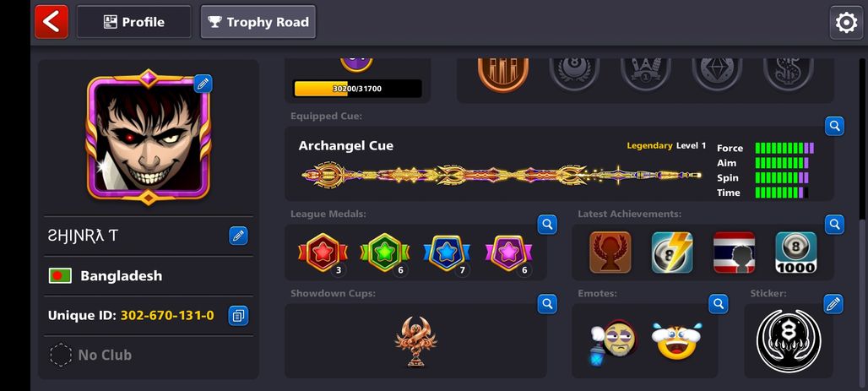Go back with the red arrow button

pos(52,22)
